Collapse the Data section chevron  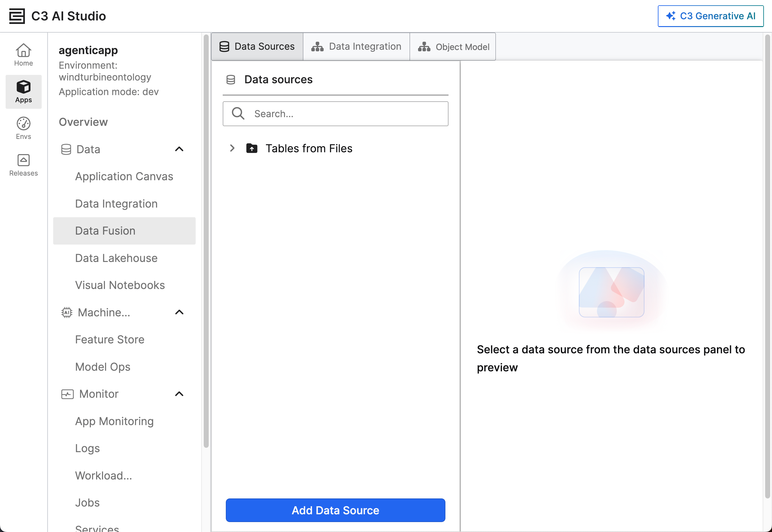(x=179, y=149)
